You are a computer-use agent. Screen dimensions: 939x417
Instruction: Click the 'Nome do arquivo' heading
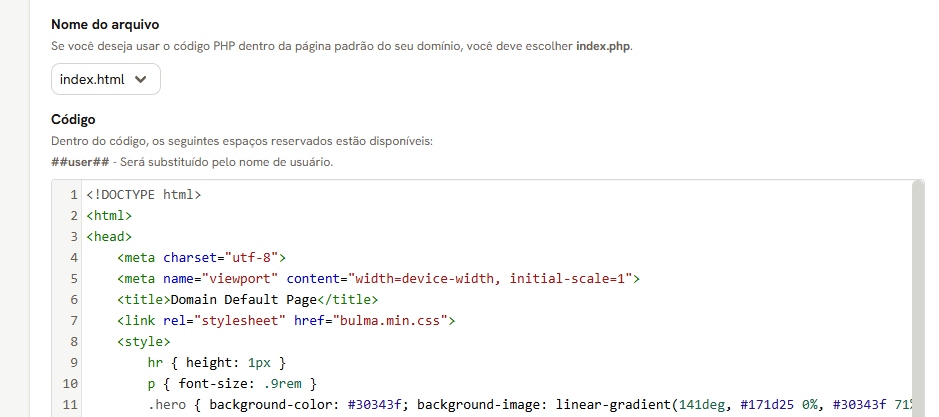pos(105,25)
